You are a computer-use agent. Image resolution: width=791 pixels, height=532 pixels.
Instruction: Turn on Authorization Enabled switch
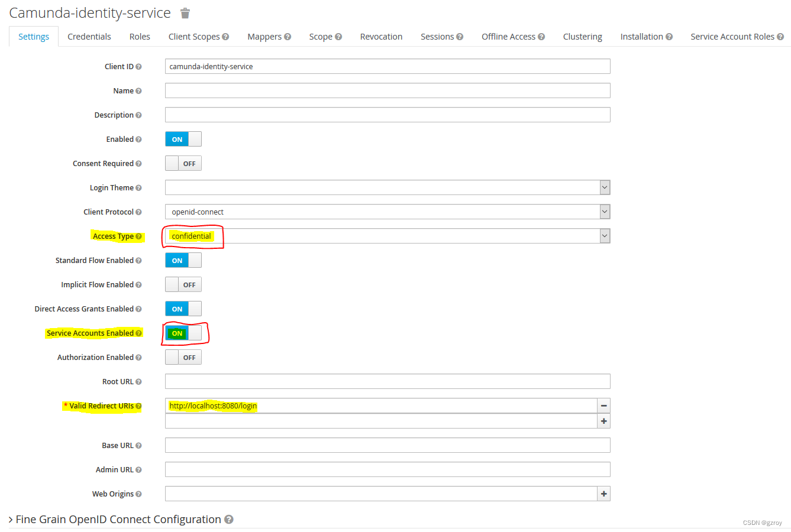click(183, 357)
